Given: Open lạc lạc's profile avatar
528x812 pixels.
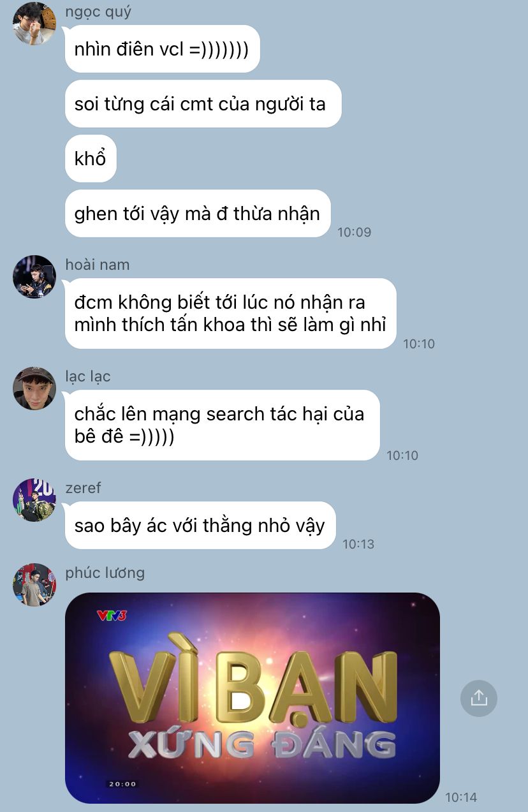Looking at the screenshot, I should pyautogui.click(x=34, y=388).
